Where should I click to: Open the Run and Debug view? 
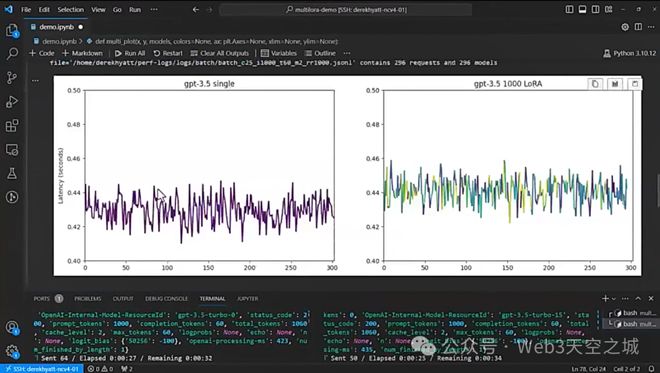point(12,101)
